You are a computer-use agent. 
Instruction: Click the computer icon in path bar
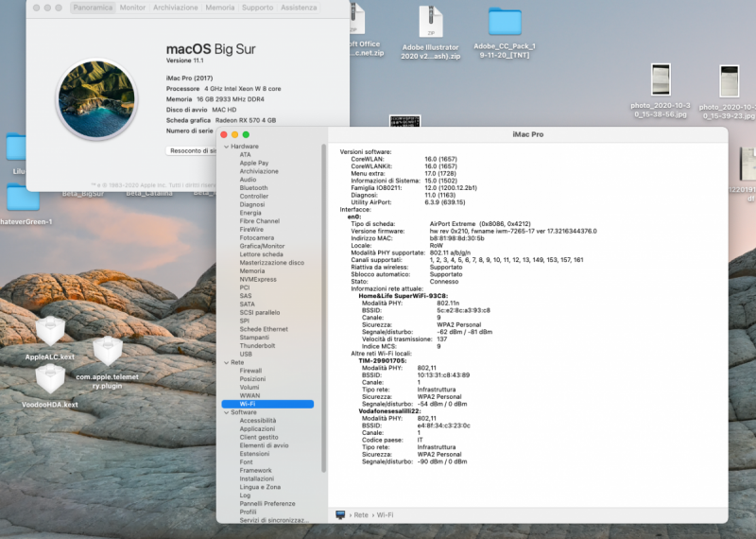click(x=340, y=514)
